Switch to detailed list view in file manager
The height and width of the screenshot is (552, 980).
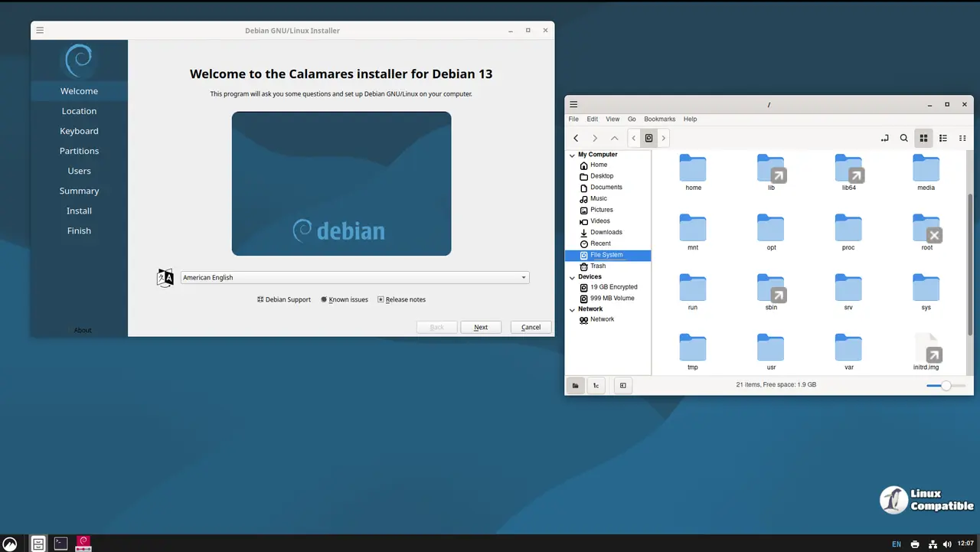[x=943, y=138]
